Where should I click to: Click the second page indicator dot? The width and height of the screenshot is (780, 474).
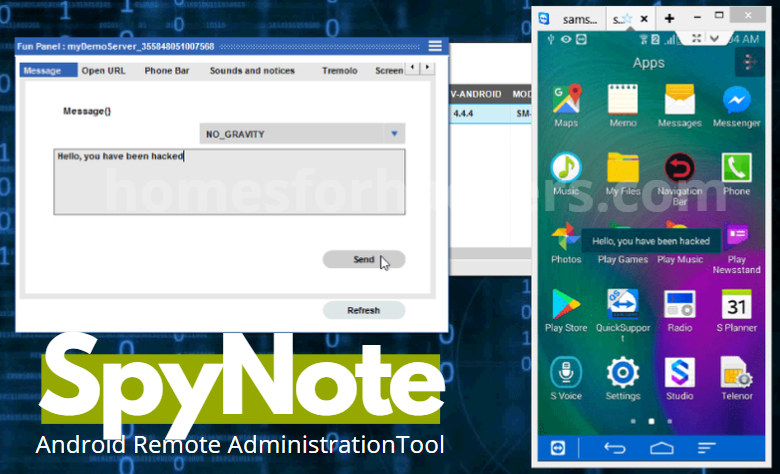[651, 421]
